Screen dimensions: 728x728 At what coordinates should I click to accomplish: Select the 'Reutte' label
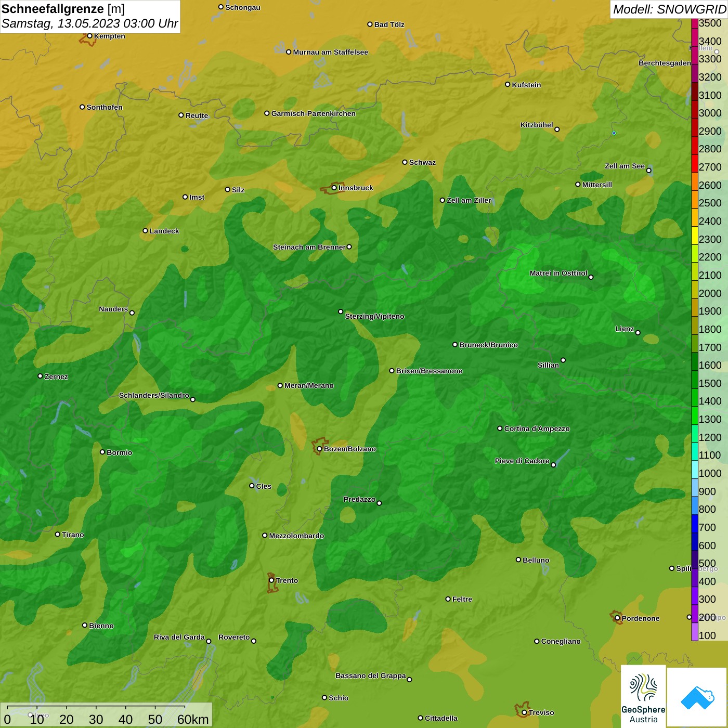tap(197, 115)
